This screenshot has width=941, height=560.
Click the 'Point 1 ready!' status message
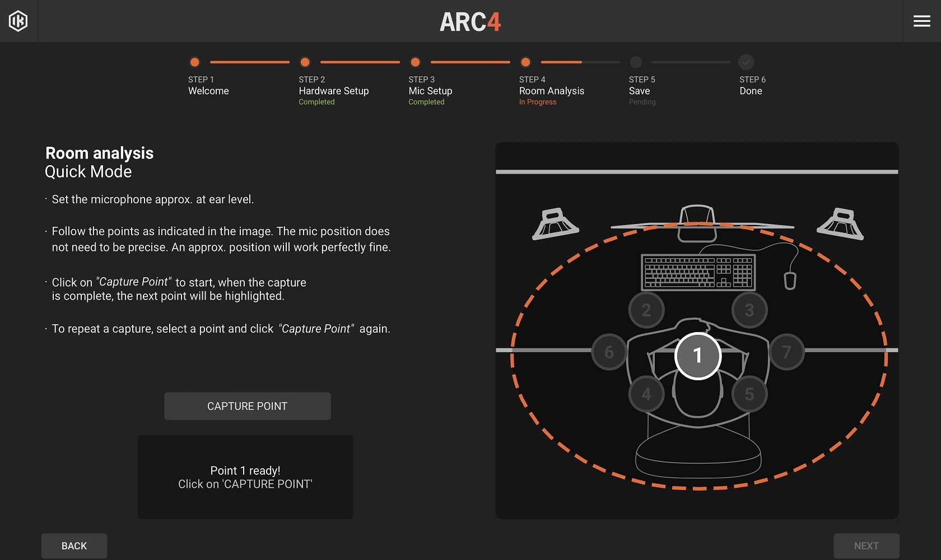point(245,470)
